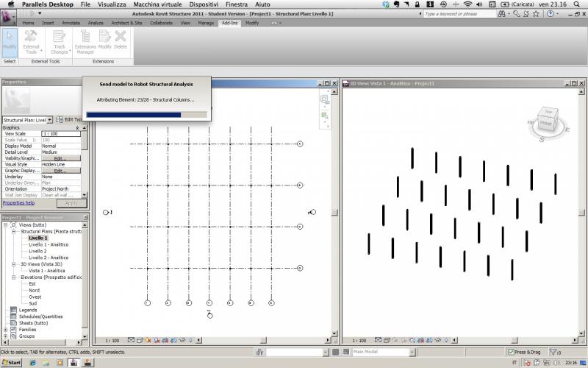Switch to the Annotate ribbon tab

coord(71,23)
